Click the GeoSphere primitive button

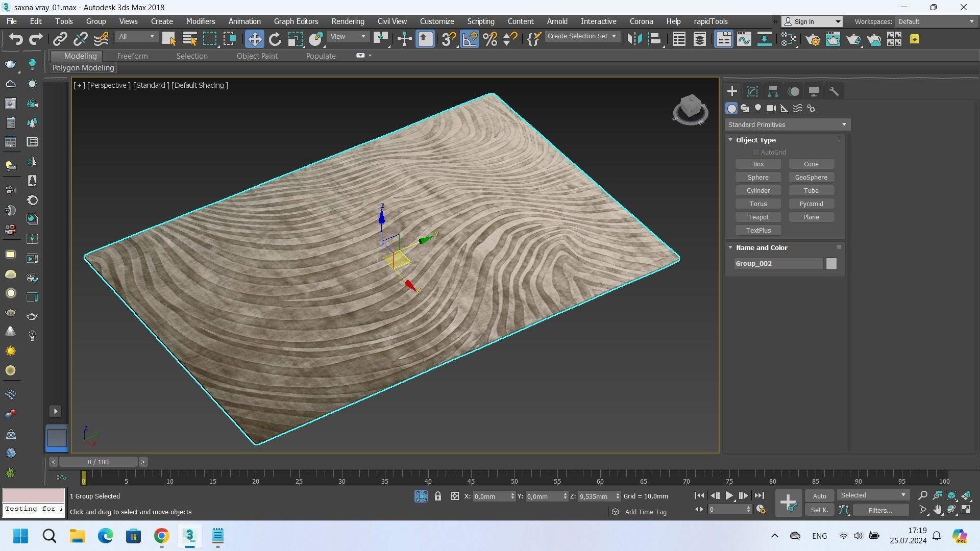[x=811, y=177]
